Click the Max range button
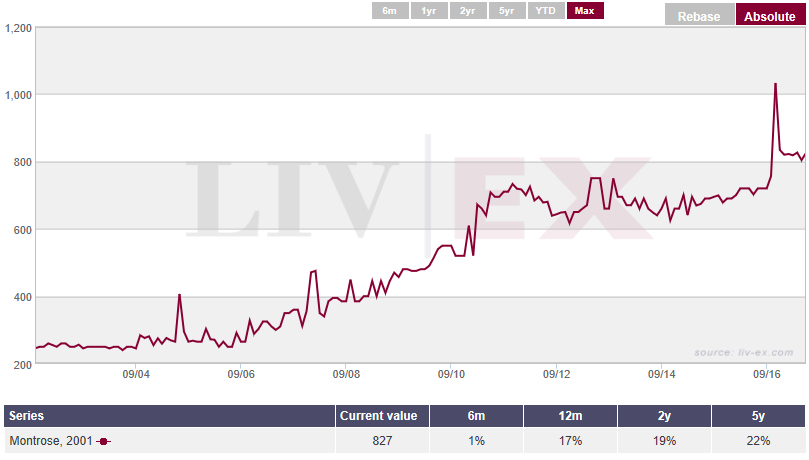The height and width of the screenshot is (460, 809). click(585, 11)
